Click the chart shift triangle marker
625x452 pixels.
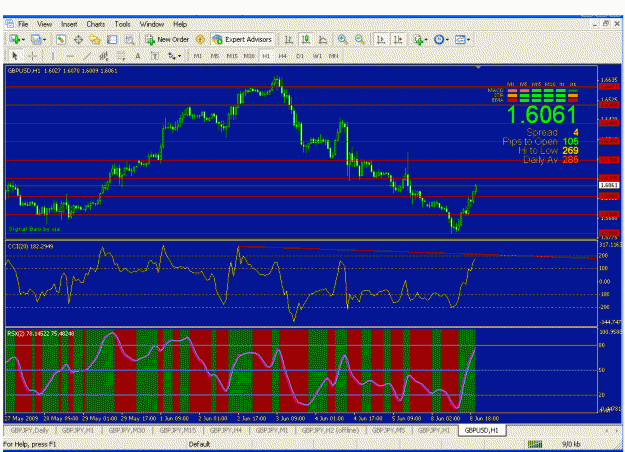pos(478,68)
